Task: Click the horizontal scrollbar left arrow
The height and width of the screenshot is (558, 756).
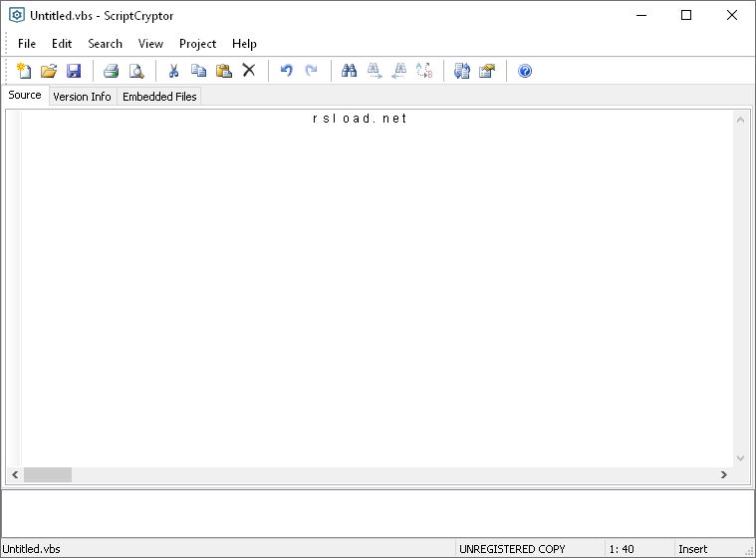Action: coord(15,474)
